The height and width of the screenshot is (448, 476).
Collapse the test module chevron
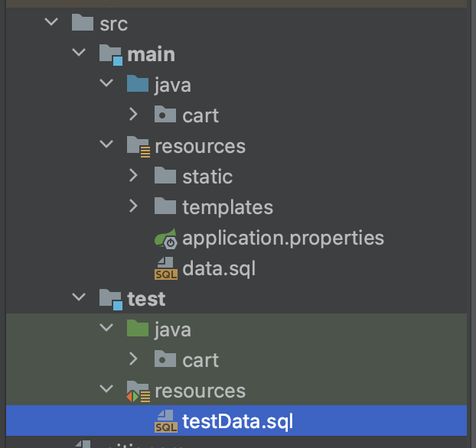[x=79, y=297]
